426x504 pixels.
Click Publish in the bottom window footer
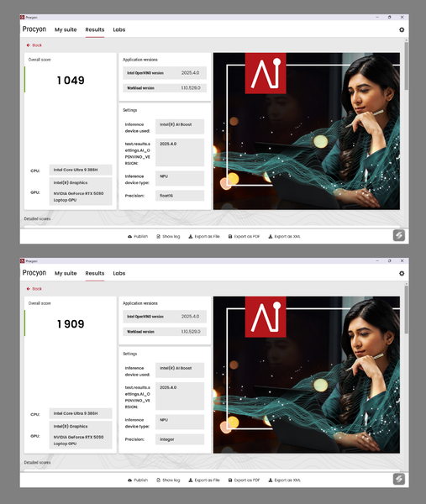point(138,480)
